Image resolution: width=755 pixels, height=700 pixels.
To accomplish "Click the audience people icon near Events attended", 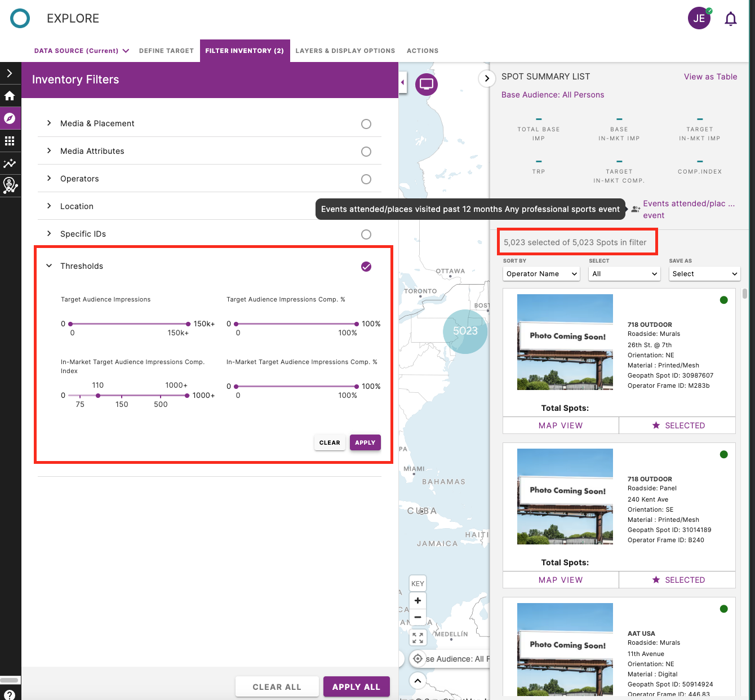I will (636, 209).
